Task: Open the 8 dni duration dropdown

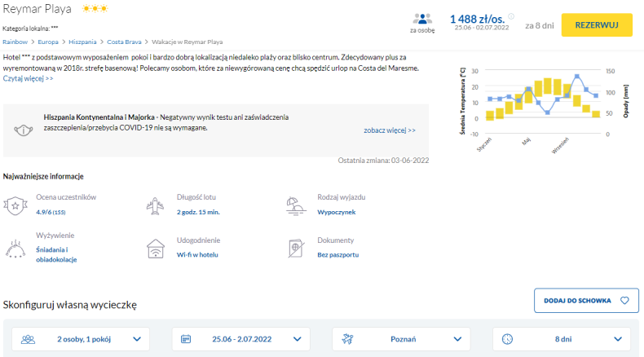Action: tap(562, 339)
